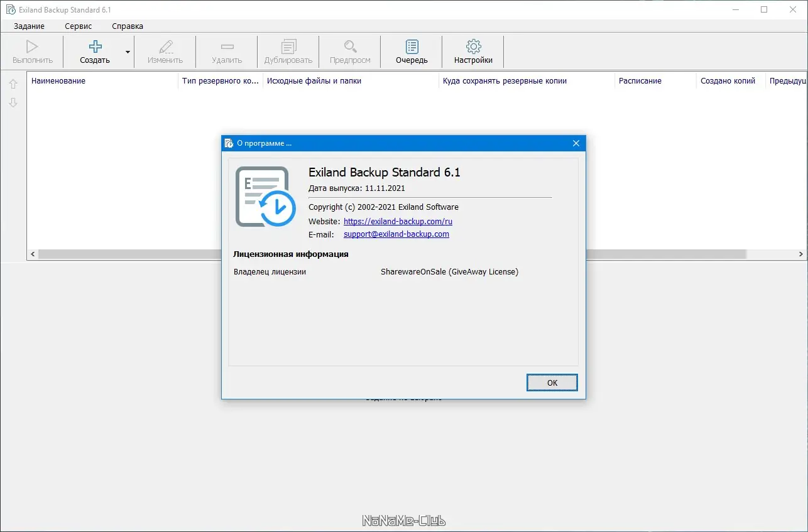Click the Предпросм magnifier icon

coord(350,46)
